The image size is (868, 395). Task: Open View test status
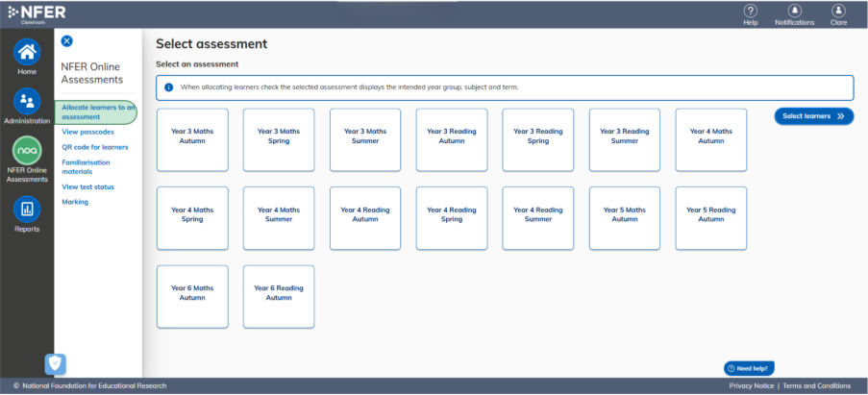(x=88, y=187)
